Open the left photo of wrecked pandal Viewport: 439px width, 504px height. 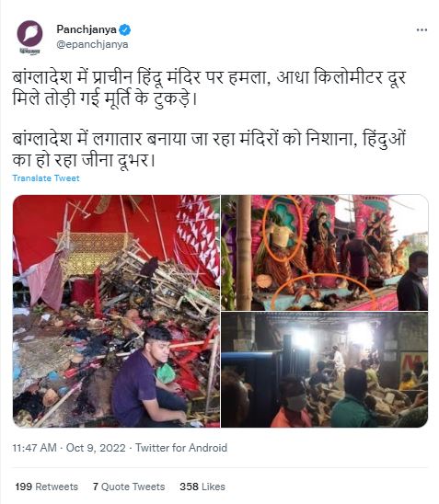click(117, 311)
